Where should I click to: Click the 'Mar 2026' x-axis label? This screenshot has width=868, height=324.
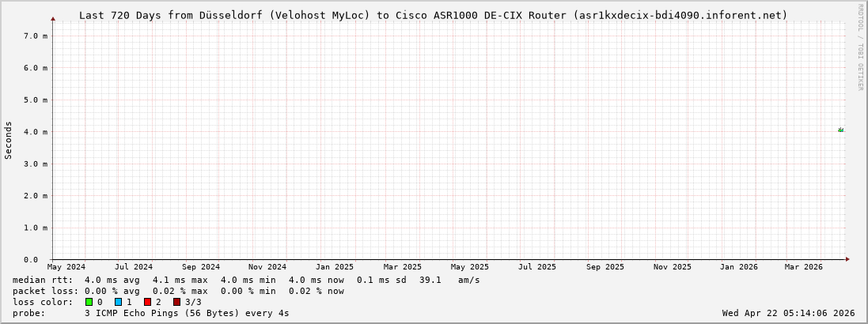click(803, 267)
